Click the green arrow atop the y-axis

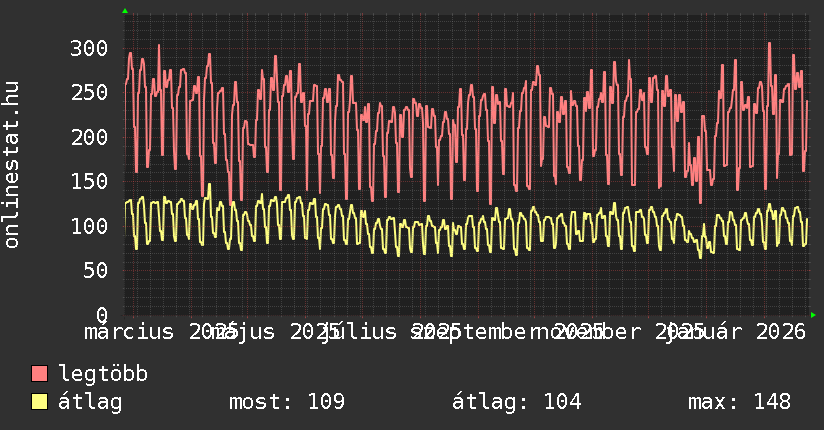pyautogui.click(x=125, y=11)
